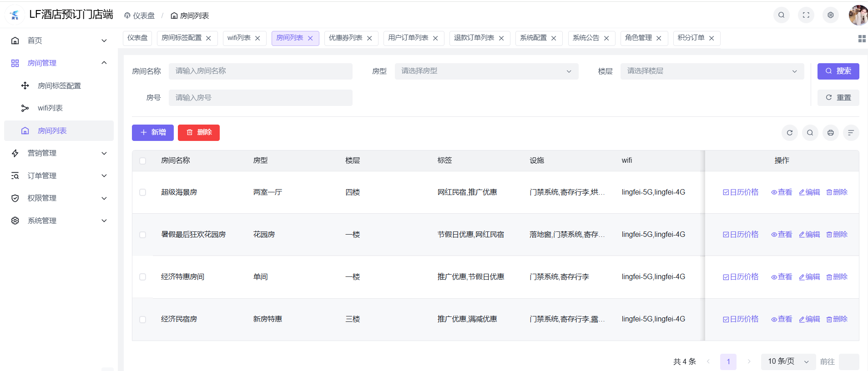Click the 新增 button
The width and height of the screenshot is (868, 371).
coord(153,133)
